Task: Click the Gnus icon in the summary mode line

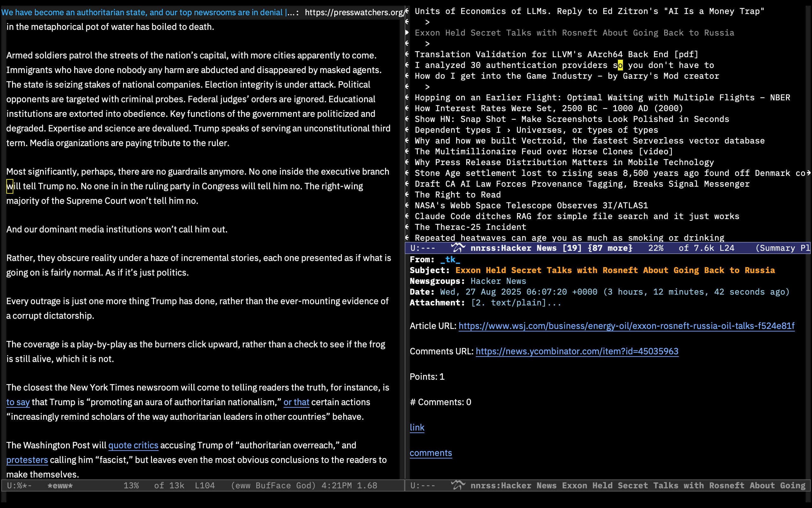Action: click(x=458, y=248)
